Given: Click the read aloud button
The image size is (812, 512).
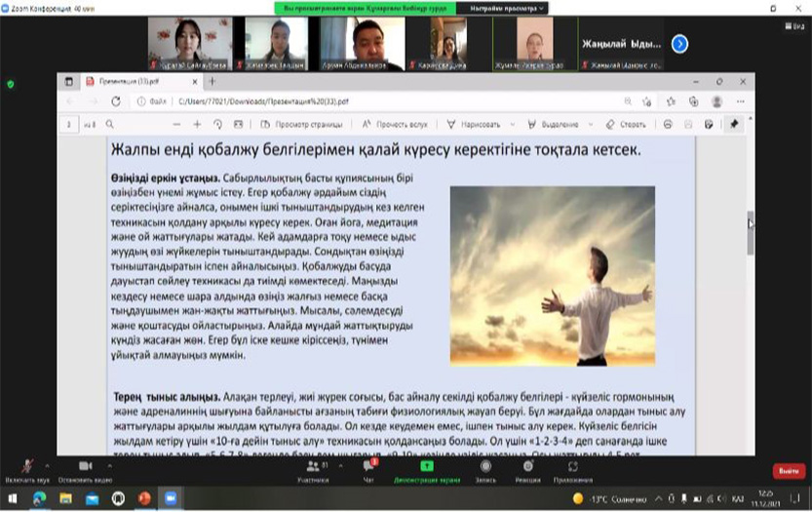Looking at the screenshot, I should click(x=395, y=124).
